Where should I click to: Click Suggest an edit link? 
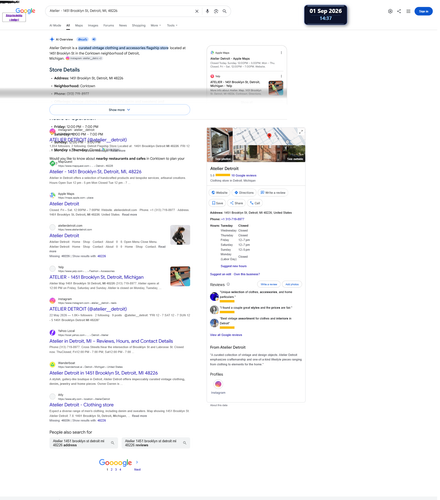[x=220, y=274]
